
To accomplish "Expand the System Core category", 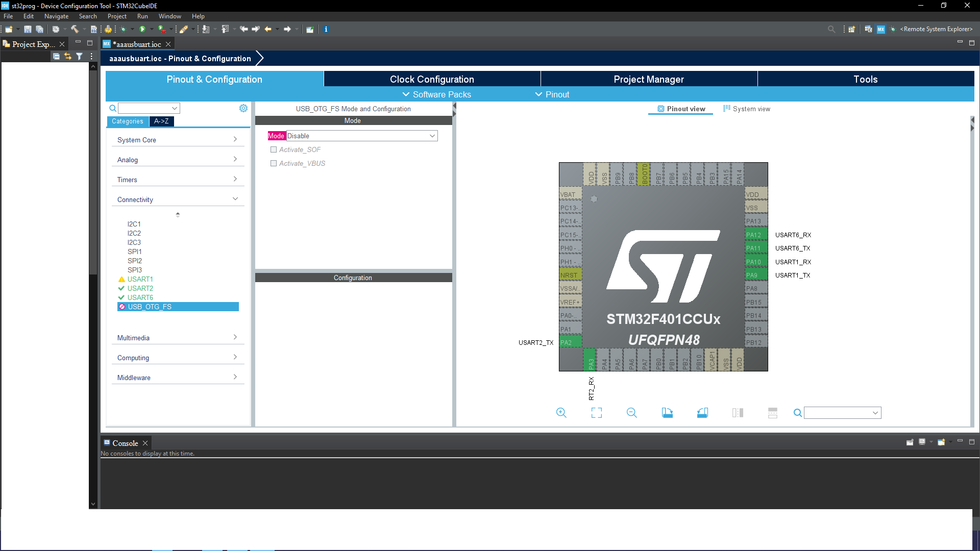I will pos(178,140).
